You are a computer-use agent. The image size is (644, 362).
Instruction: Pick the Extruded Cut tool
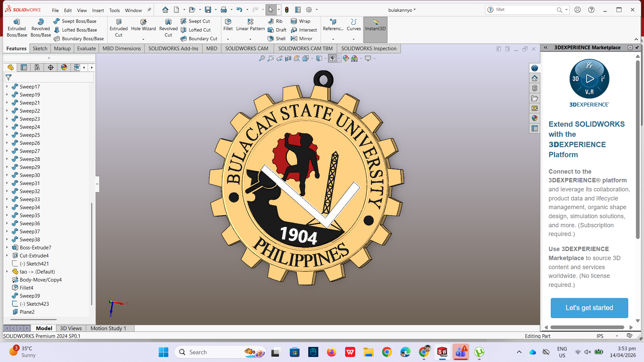(119, 28)
